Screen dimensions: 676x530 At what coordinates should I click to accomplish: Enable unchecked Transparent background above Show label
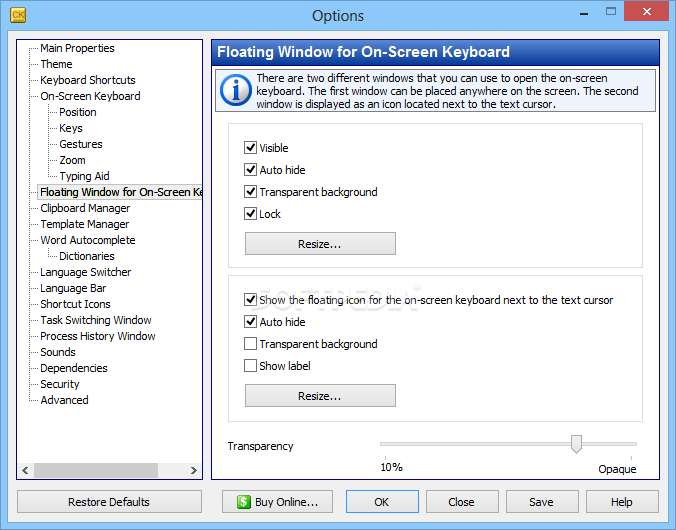tap(250, 344)
